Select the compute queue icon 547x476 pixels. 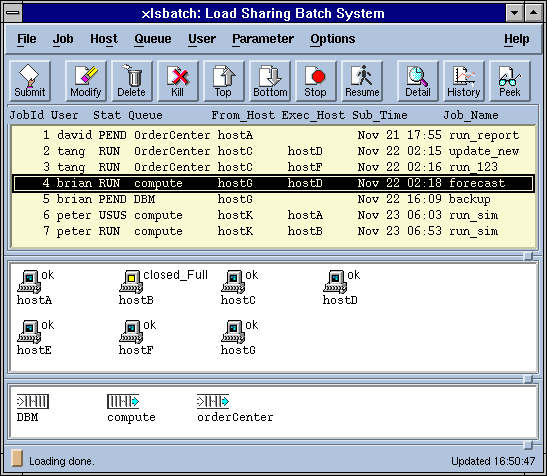(x=123, y=401)
